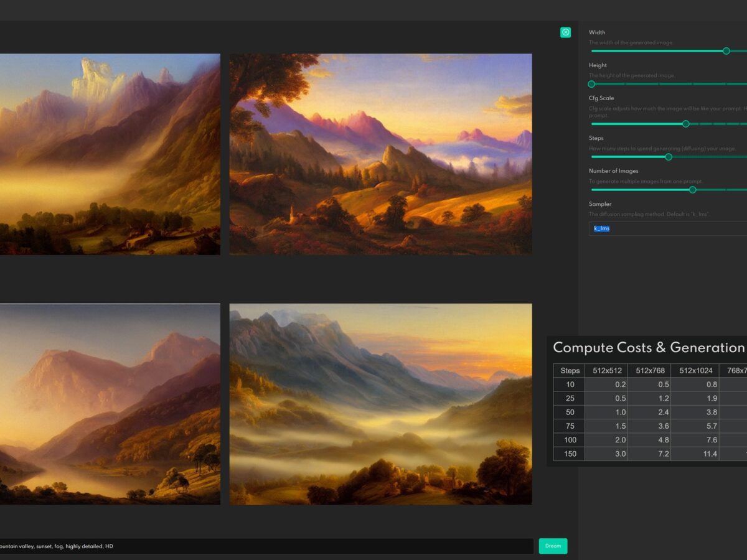747x560 pixels.
Task: Click the Compute Costs & Generation heading
Action: (649, 348)
